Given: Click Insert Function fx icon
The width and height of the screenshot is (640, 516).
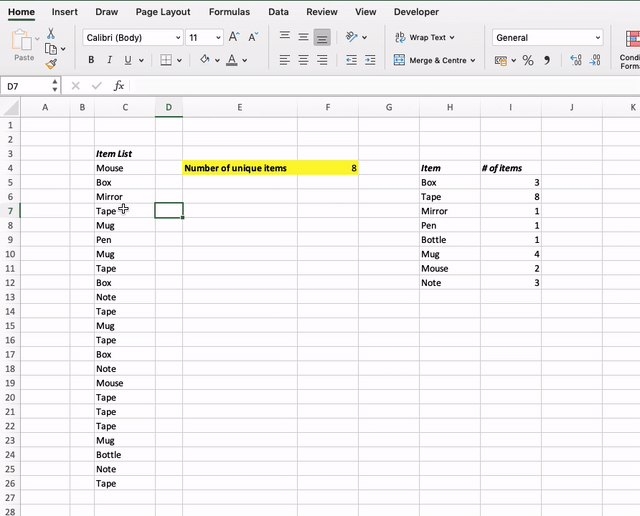Looking at the screenshot, I should 119,86.
